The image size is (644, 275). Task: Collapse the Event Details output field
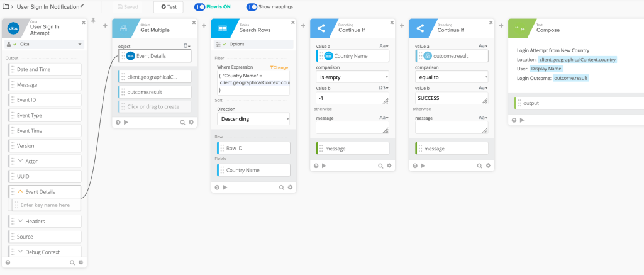click(20, 192)
